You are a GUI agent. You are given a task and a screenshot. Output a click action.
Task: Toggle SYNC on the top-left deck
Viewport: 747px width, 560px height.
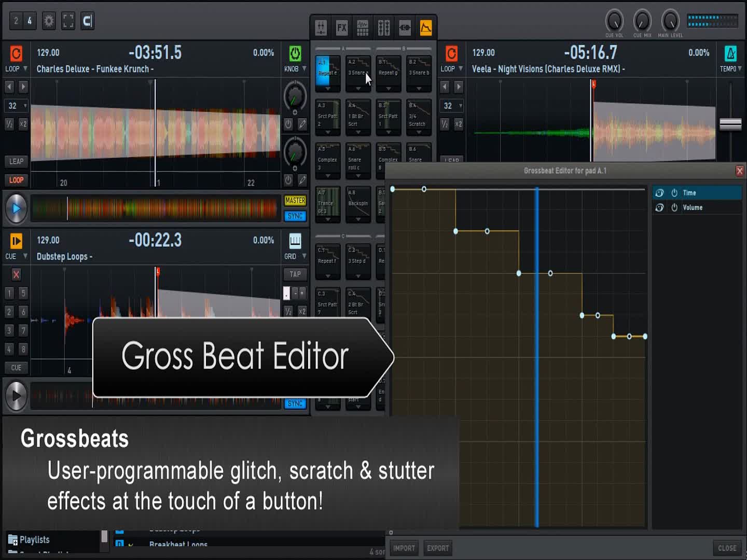tap(295, 216)
